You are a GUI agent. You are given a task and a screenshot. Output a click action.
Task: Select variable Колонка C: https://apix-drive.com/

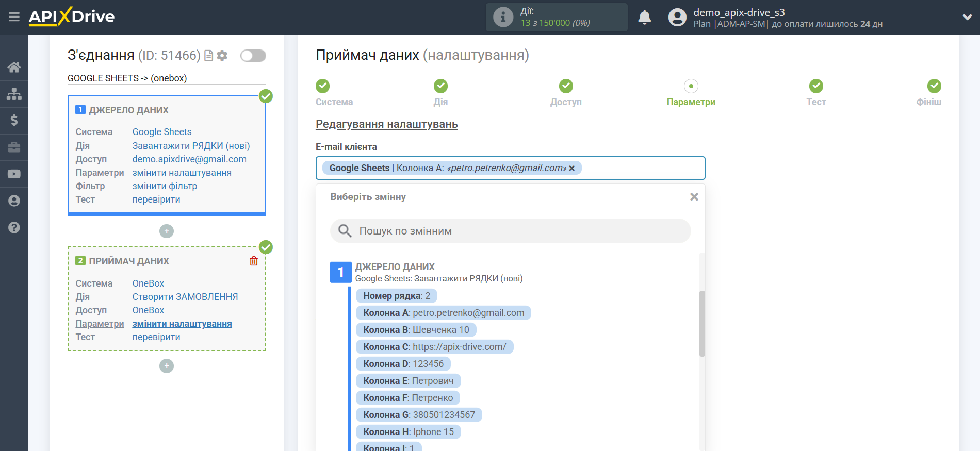(x=435, y=347)
